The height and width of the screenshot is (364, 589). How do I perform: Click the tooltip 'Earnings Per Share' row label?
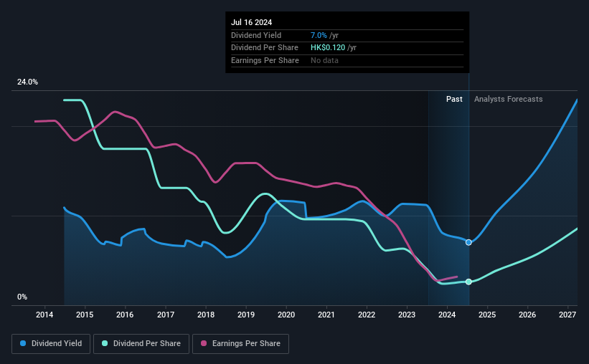click(265, 60)
